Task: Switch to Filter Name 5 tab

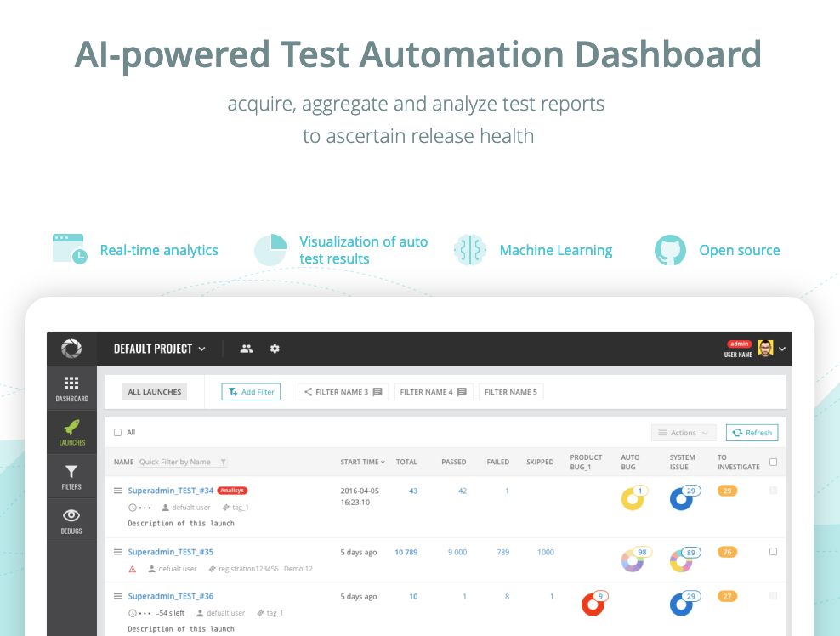Action: (x=510, y=392)
